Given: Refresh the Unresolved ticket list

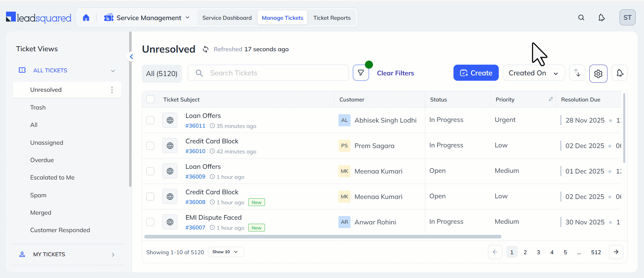Looking at the screenshot, I should tap(206, 49).
